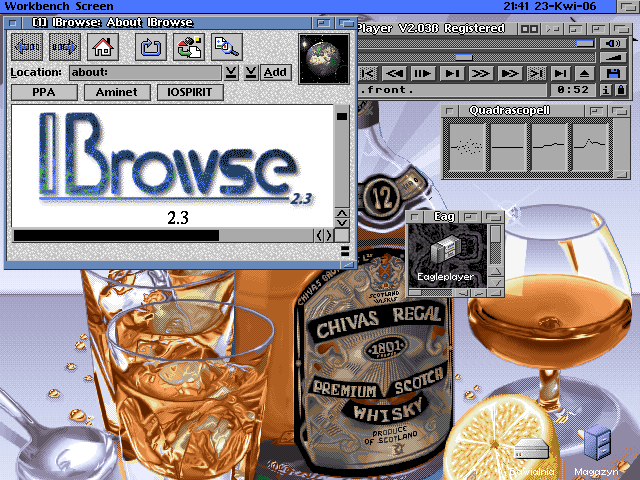
Task: Click IBrowse scroll-down arrow
Action: pyautogui.click(x=342, y=223)
